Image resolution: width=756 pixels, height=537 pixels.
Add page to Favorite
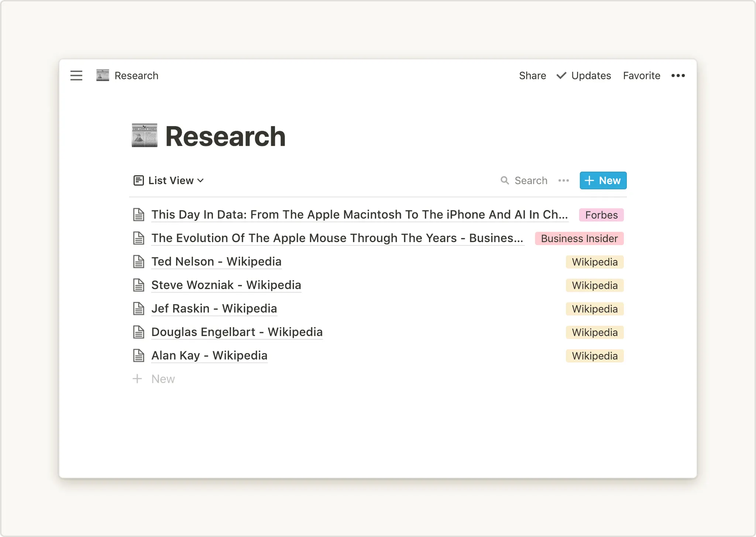(641, 76)
